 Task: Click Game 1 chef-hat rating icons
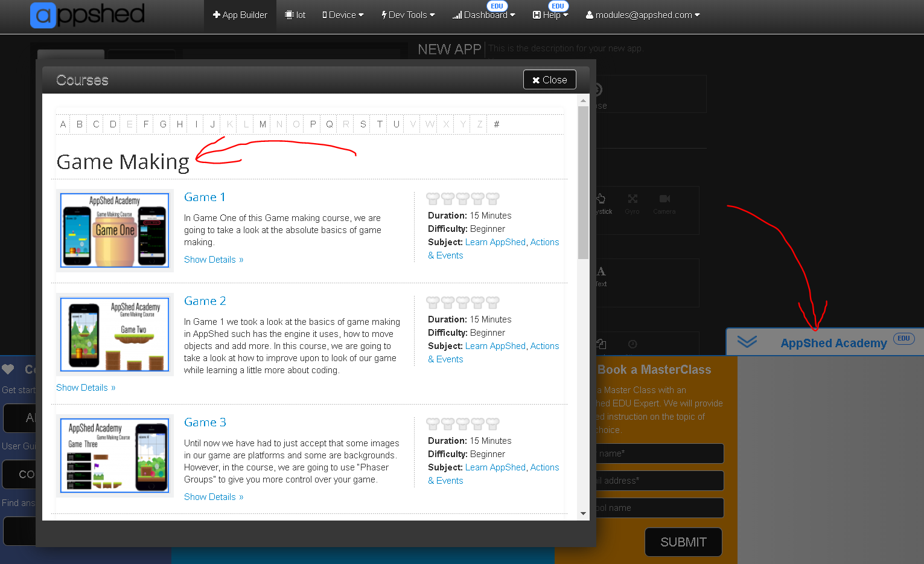(463, 198)
